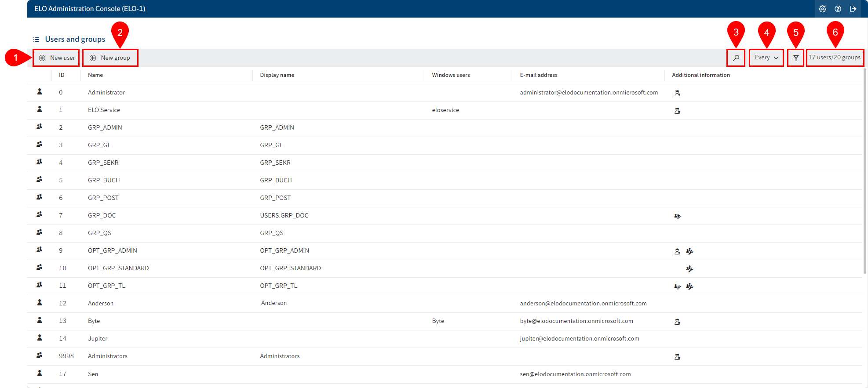Screen dimensions: 868x388
Task: Open the Users and groups list menu icon
Action: 36,40
